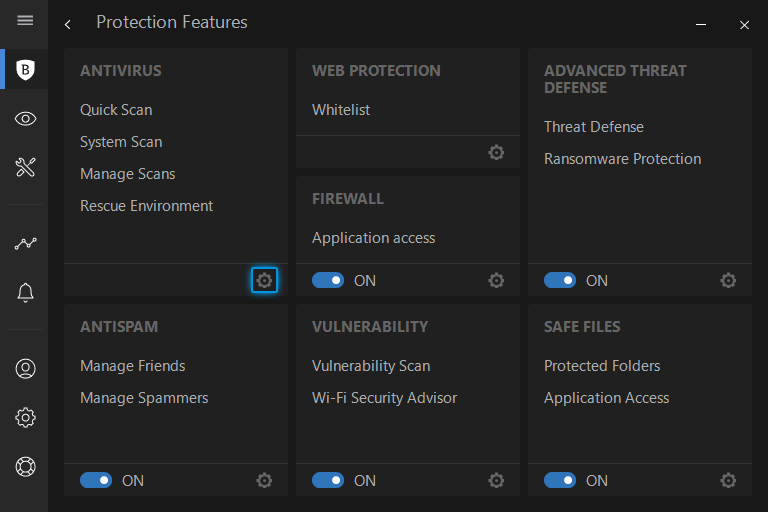The width and height of the screenshot is (768, 512).
Task: Start a Quick Scan
Action: tap(116, 110)
